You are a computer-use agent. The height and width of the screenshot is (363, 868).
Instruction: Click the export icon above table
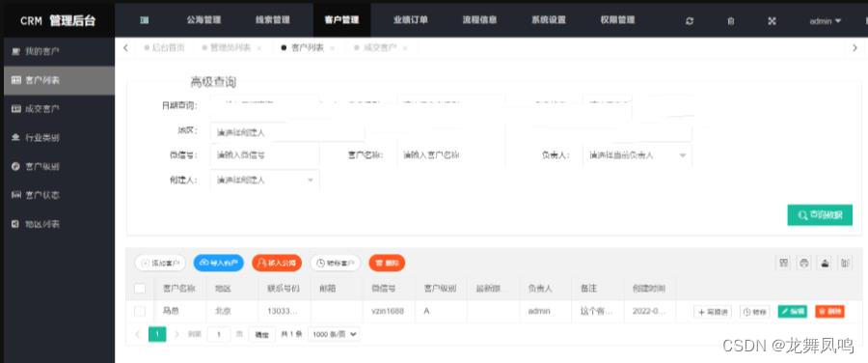(x=825, y=264)
